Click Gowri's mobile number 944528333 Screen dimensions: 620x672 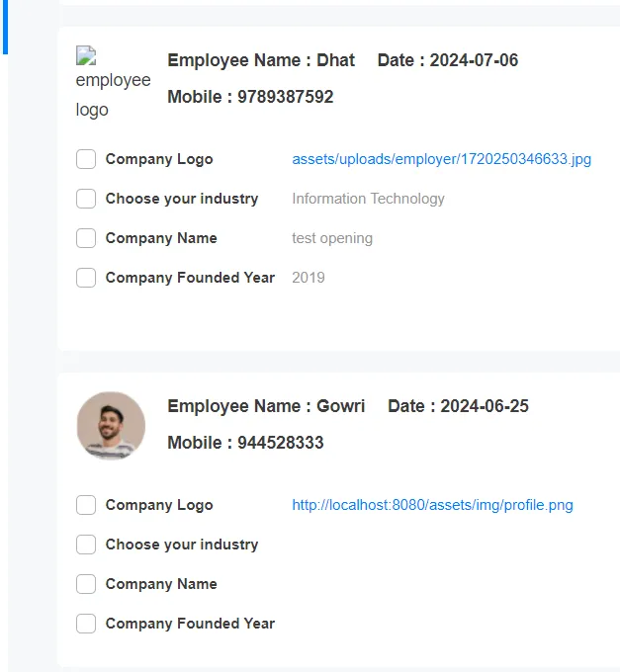click(280, 443)
